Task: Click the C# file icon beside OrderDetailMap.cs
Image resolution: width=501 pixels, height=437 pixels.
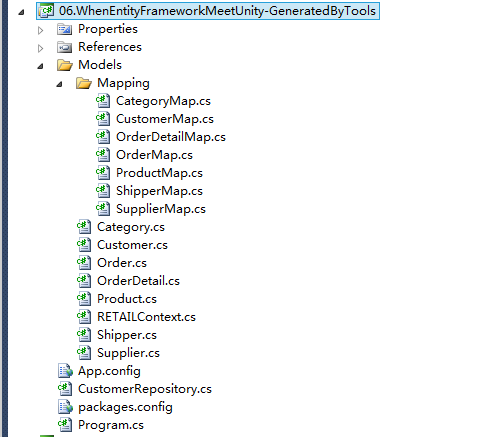Action: 103,137
